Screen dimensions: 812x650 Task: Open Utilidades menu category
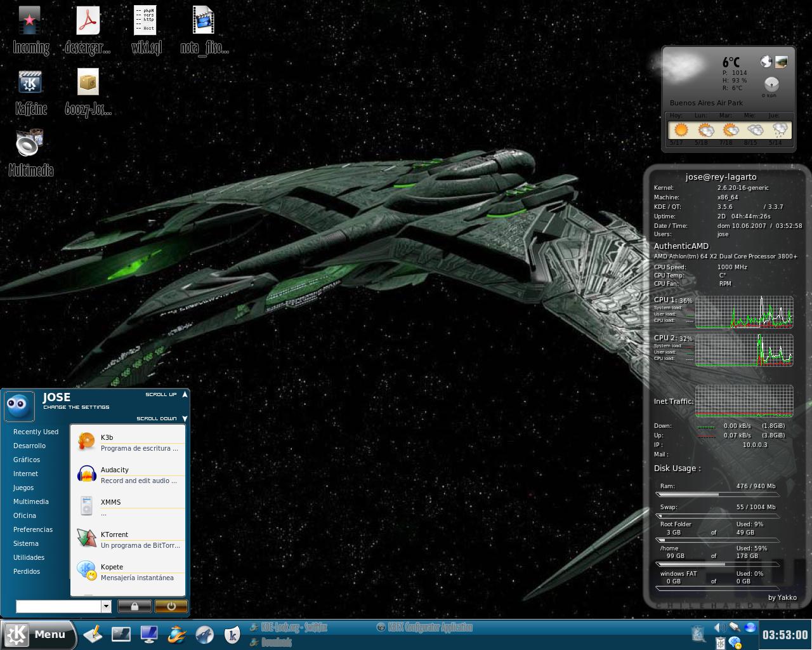click(29, 557)
